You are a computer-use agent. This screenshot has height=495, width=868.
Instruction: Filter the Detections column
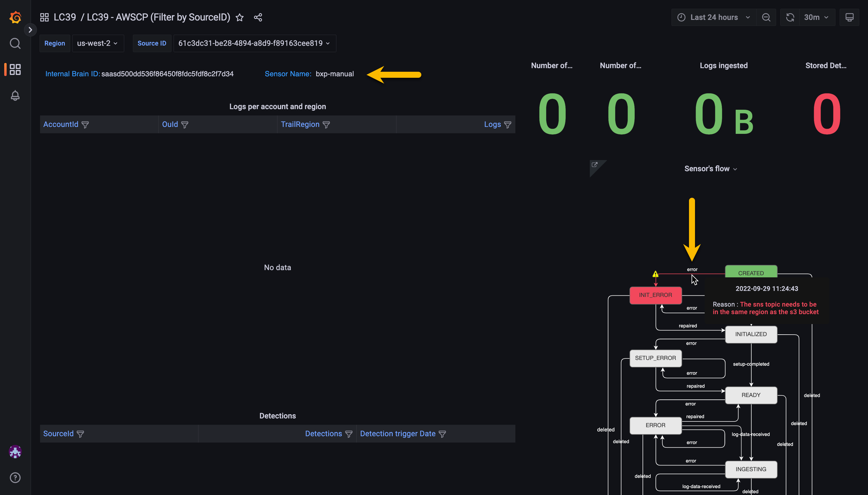coord(349,434)
